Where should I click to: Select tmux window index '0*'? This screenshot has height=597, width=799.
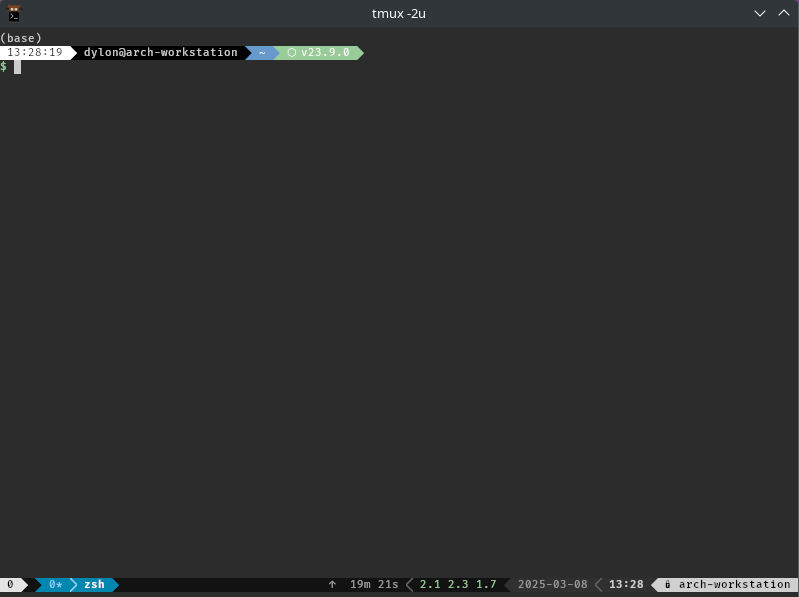[56, 584]
